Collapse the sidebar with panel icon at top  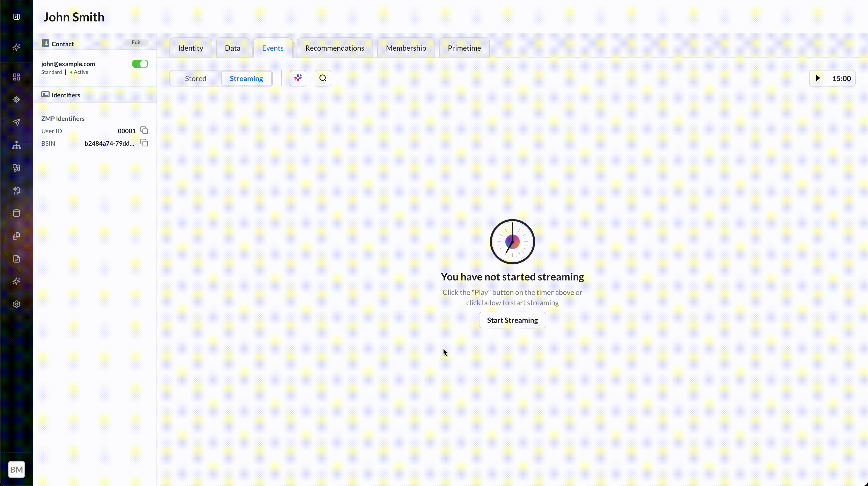(16, 17)
